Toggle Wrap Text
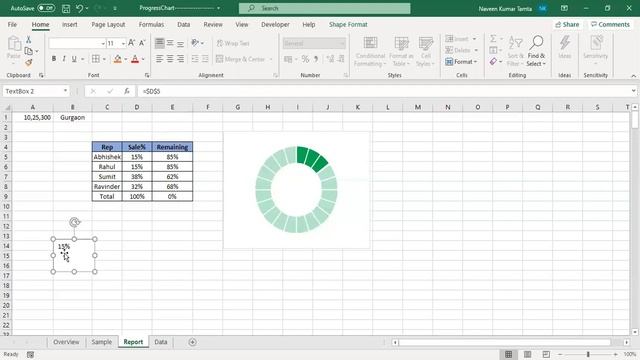 (x=233, y=43)
